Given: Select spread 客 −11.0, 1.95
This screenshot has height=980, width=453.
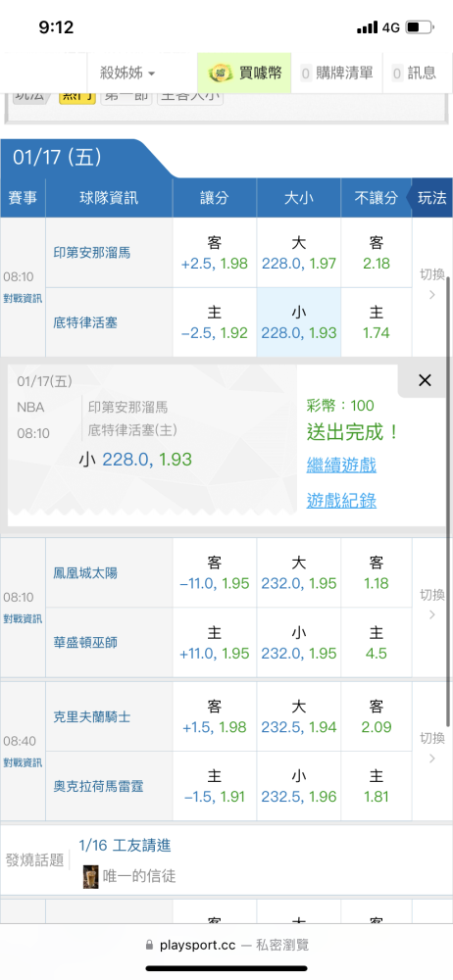Looking at the screenshot, I should coord(215,572).
